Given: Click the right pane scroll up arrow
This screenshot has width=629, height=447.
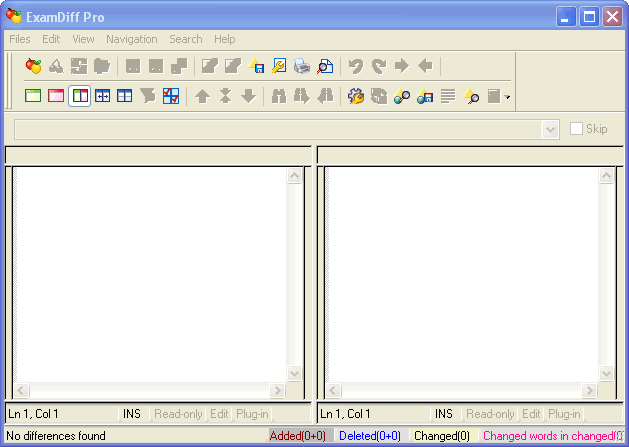Looking at the screenshot, I should pos(607,176).
